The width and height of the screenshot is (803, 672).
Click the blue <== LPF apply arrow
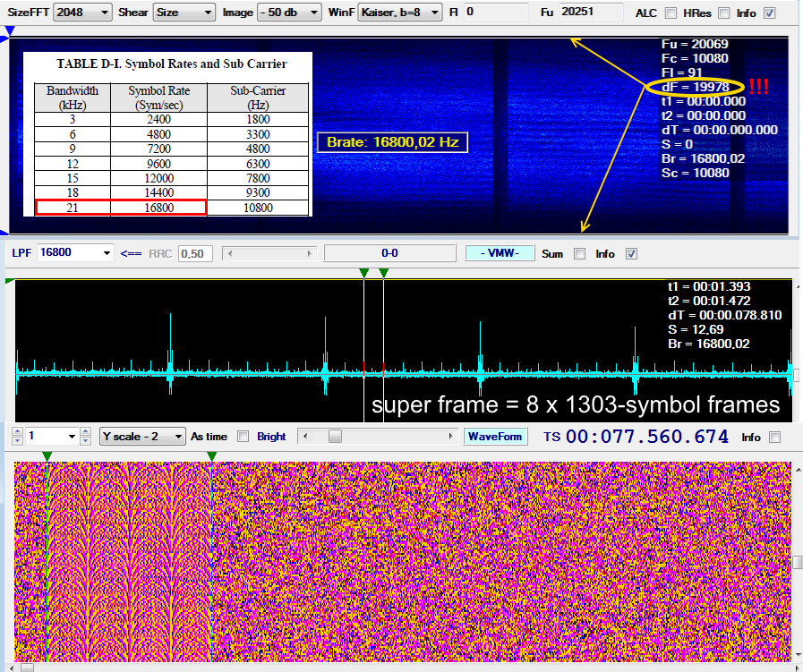click(x=131, y=253)
